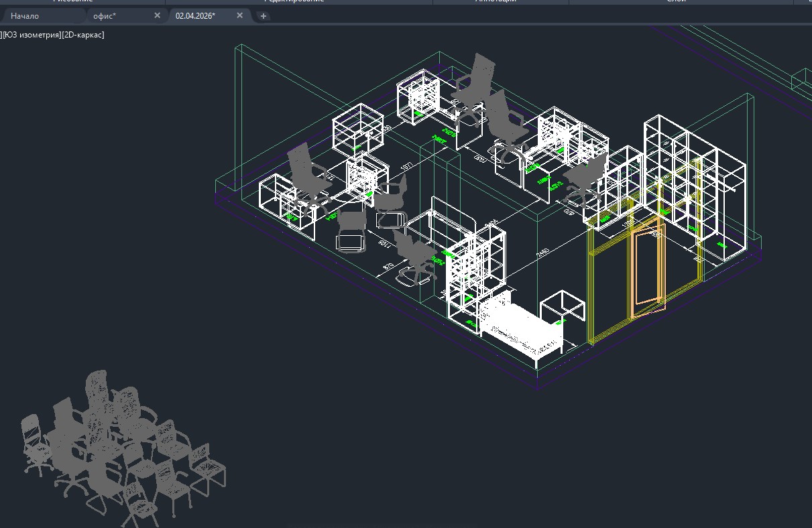Viewport: 812px width, 528px height.
Task: Select the 1977 dimension text
Action: point(406,167)
